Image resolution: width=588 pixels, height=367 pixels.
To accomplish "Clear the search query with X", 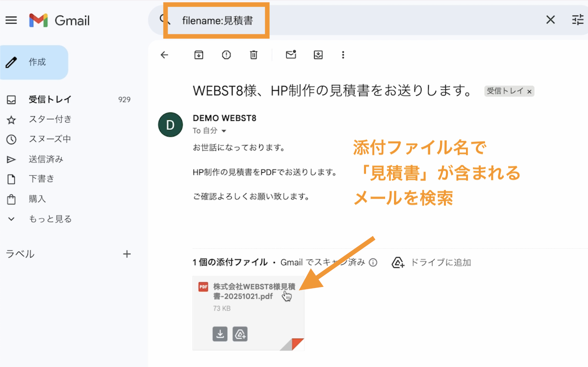I will pyautogui.click(x=551, y=20).
